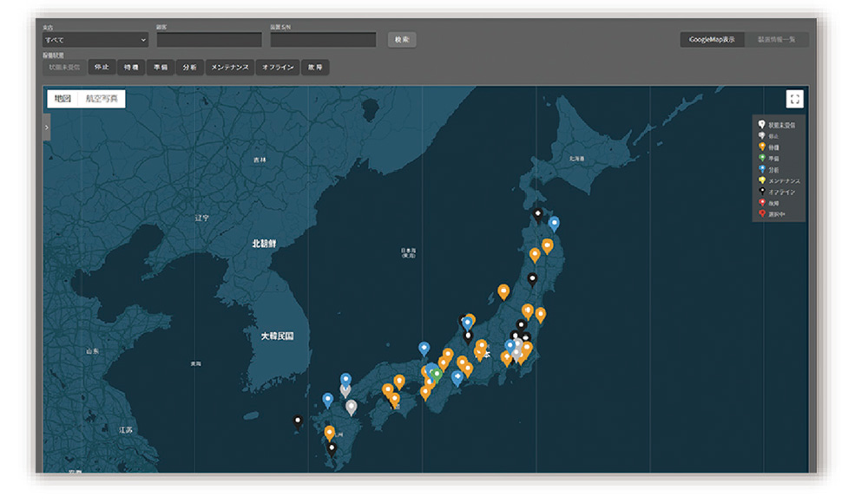Screen dimensions: 868x503
Task: Click the オフライン black legend pin
Action: tap(762, 192)
